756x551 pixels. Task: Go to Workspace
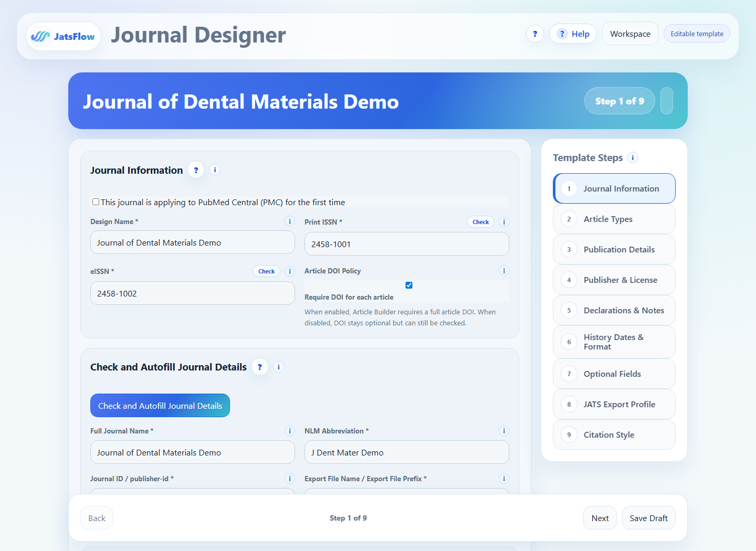click(630, 34)
